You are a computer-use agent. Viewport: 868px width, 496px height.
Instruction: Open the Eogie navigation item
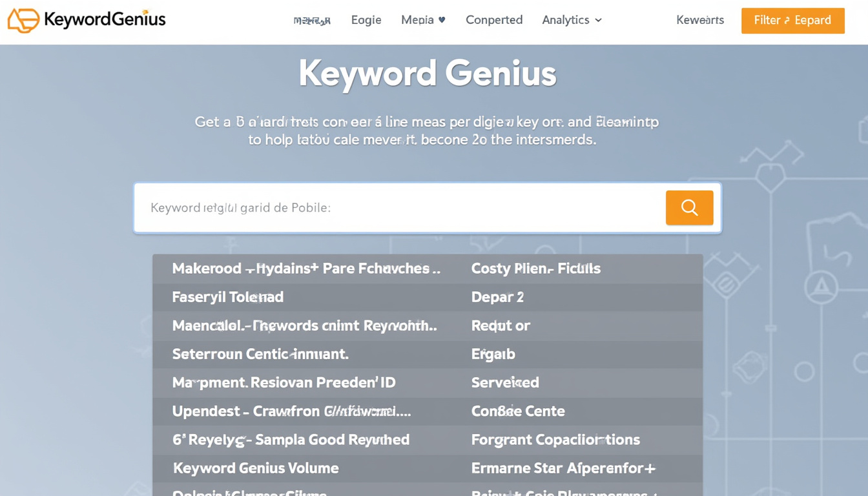pos(366,20)
